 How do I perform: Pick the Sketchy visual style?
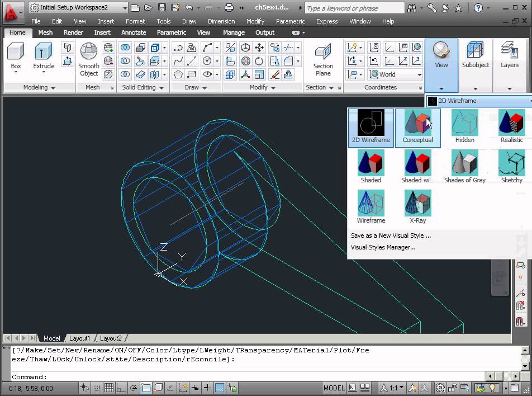coord(511,167)
